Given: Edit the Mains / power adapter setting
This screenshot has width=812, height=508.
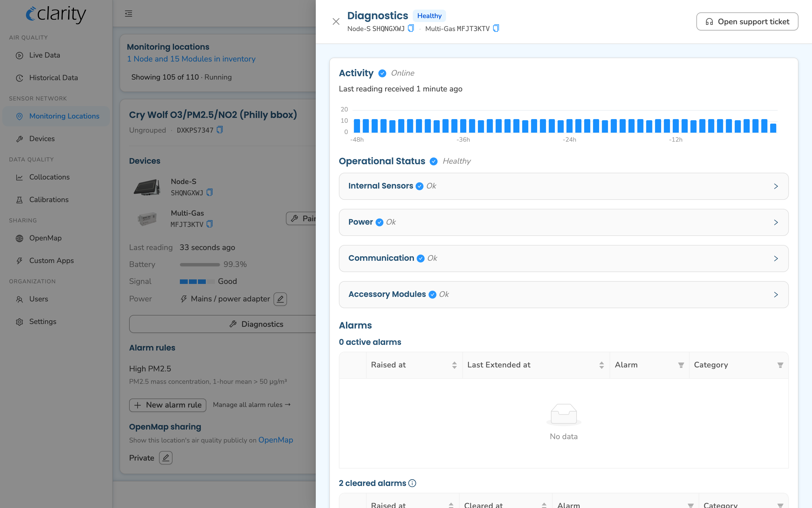Looking at the screenshot, I should click(x=280, y=299).
